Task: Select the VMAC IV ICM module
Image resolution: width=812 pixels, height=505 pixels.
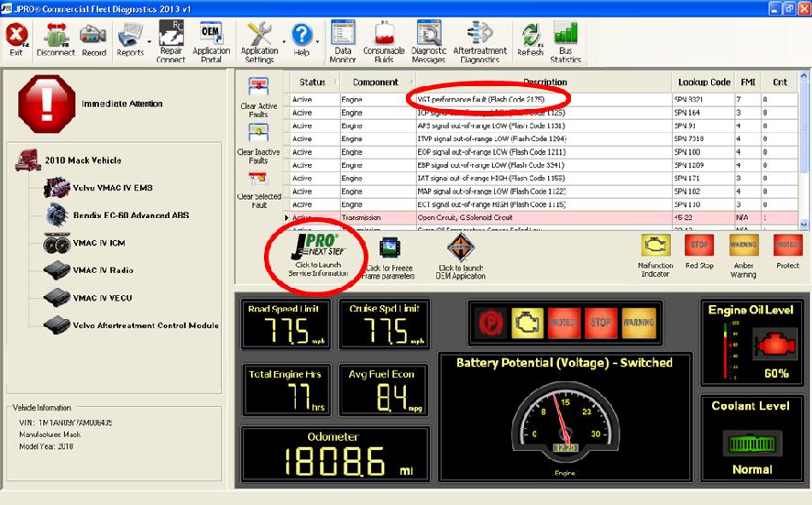Action: click(98, 242)
